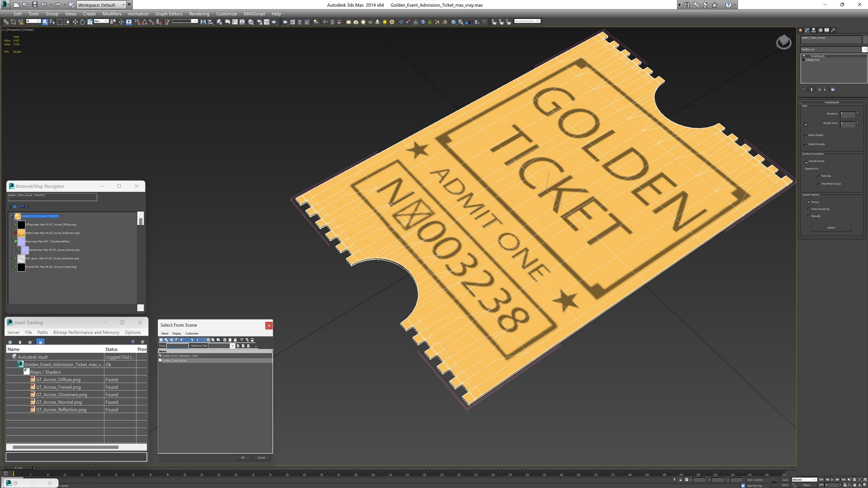Click the Refresh icon in Asset Tracking toolbar
This screenshot has height=488, width=868.
(x=10, y=342)
